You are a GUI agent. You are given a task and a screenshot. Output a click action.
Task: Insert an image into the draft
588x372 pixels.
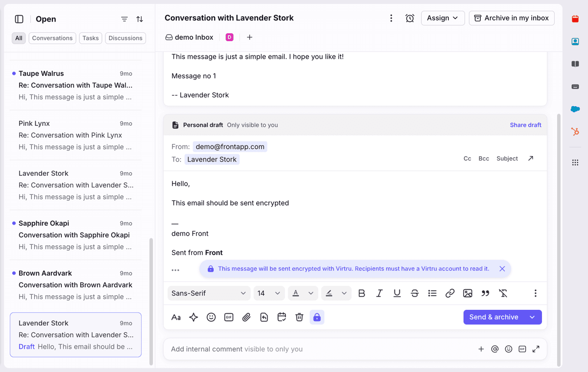(467, 293)
